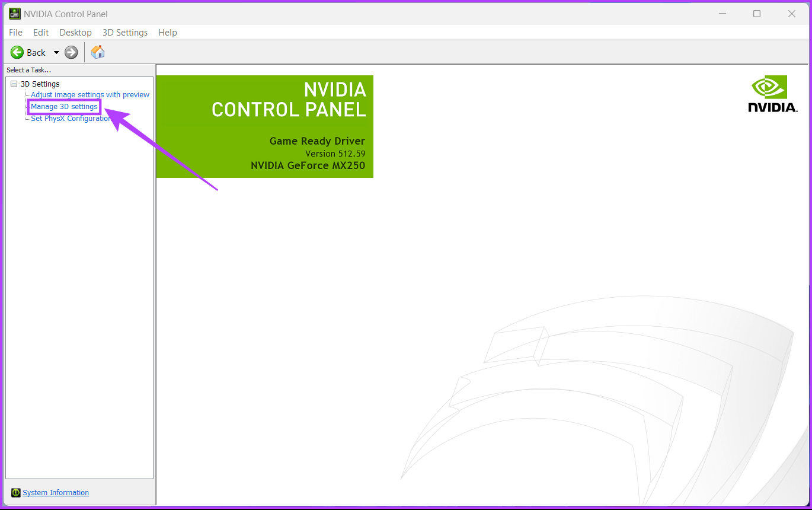
Task: Click the NVIDIA logo in the top right
Action: [x=773, y=94]
